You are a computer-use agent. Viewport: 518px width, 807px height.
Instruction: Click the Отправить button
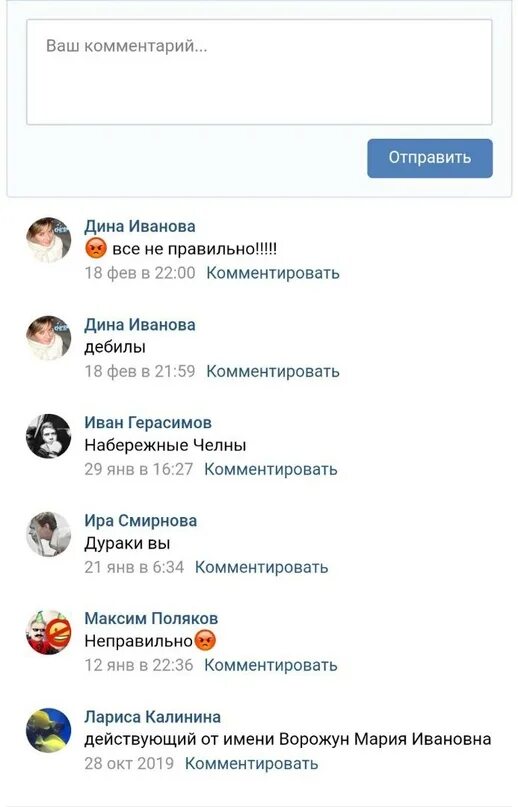coord(430,158)
